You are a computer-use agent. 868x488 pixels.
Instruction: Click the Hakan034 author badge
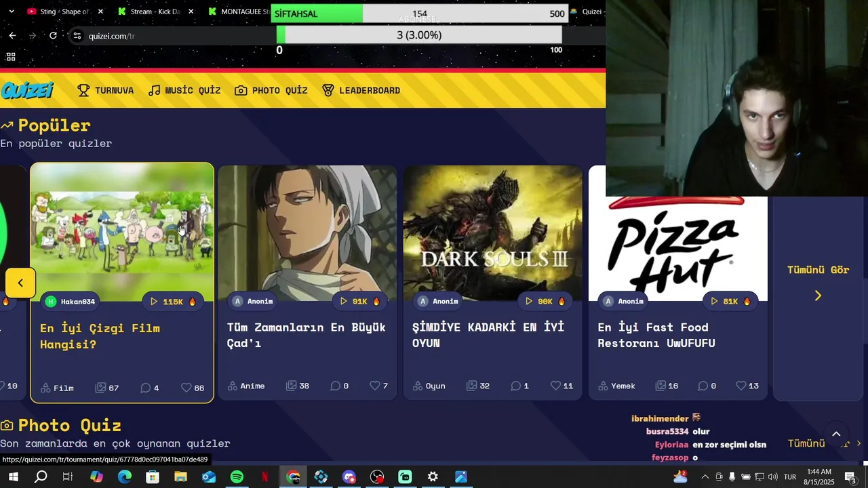tap(71, 302)
